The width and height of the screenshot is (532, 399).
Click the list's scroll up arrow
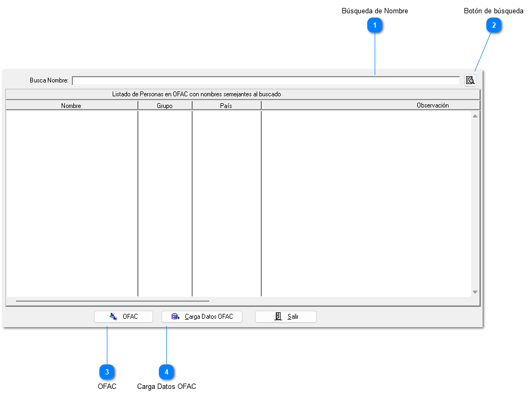click(x=475, y=116)
